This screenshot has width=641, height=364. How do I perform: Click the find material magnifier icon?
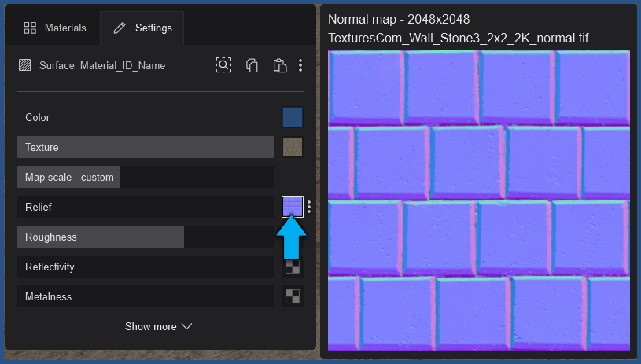point(223,65)
